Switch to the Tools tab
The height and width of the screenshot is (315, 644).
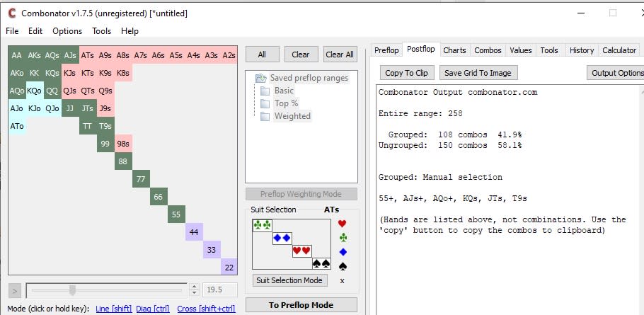[x=549, y=50]
